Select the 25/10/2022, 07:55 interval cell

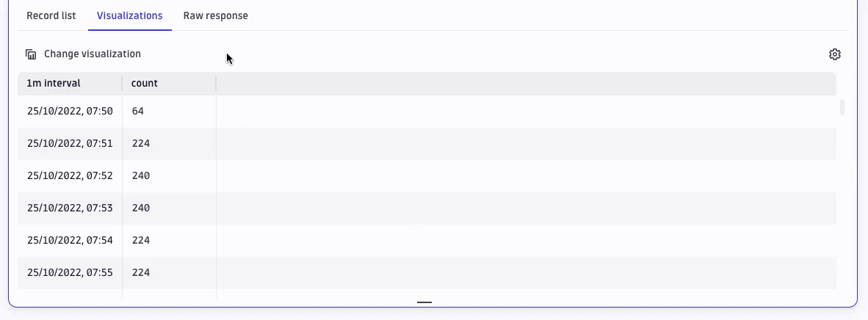click(70, 272)
